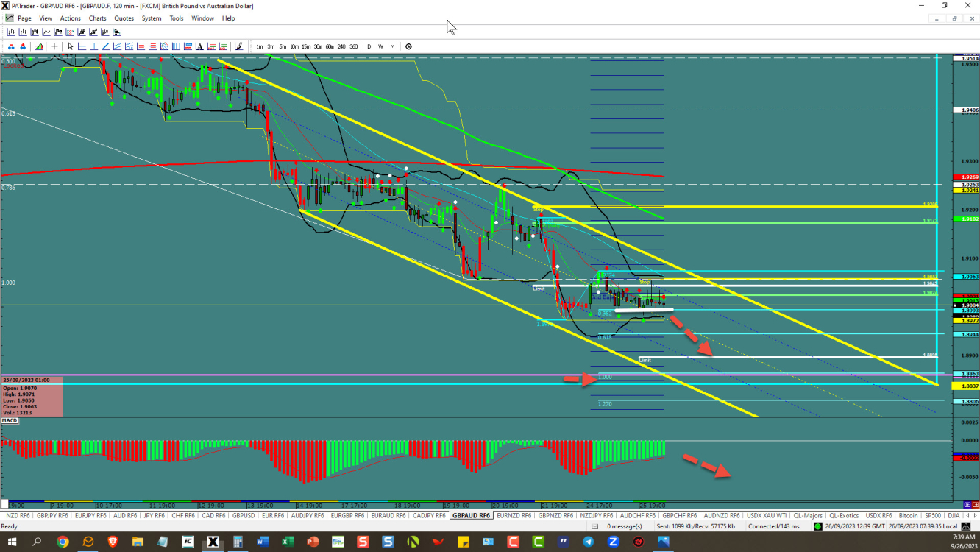This screenshot has height=552, width=980.
Task: Click the yellow 1.8837 price label on axis
Action: click(965, 386)
